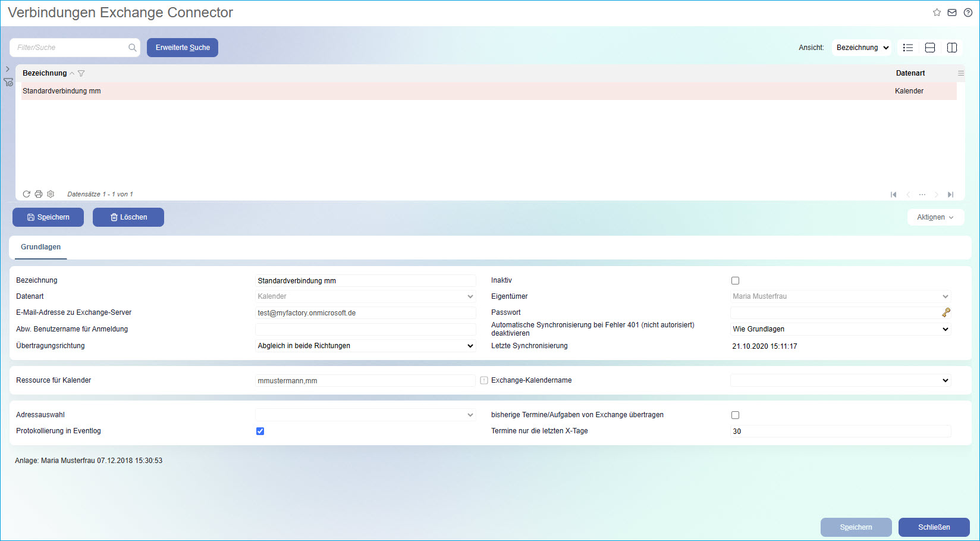Enable the Inaktiv checkbox
The width and height of the screenshot is (980, 541).
(735, 281)
